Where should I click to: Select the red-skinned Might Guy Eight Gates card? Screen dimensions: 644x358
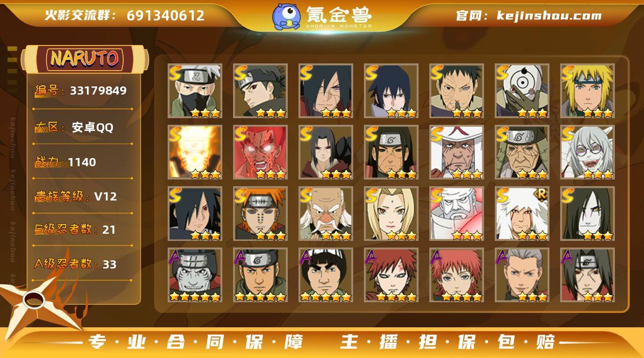click(x=261, y=152)
